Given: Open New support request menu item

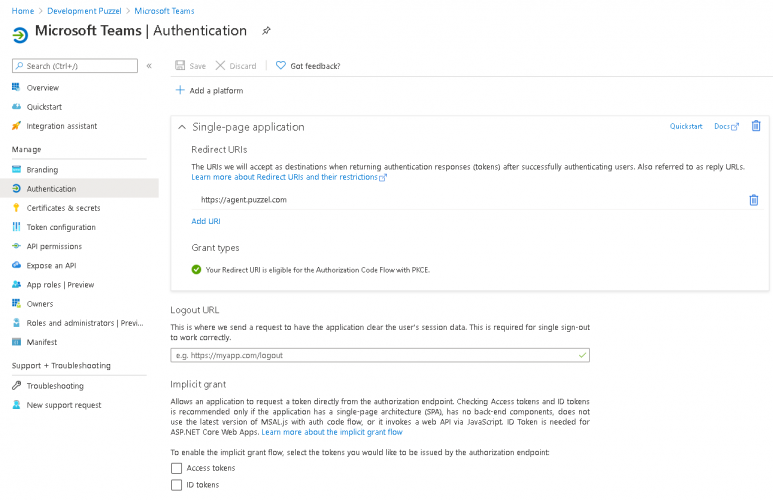Looking at the screenshot, I should click(x=64, y=405).
